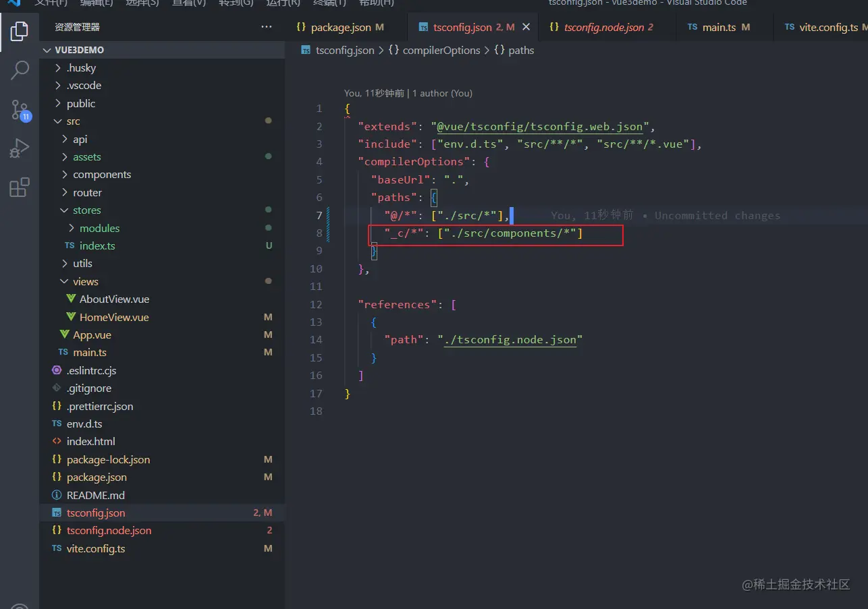Expand the .vscode folder

pos(162,86)
